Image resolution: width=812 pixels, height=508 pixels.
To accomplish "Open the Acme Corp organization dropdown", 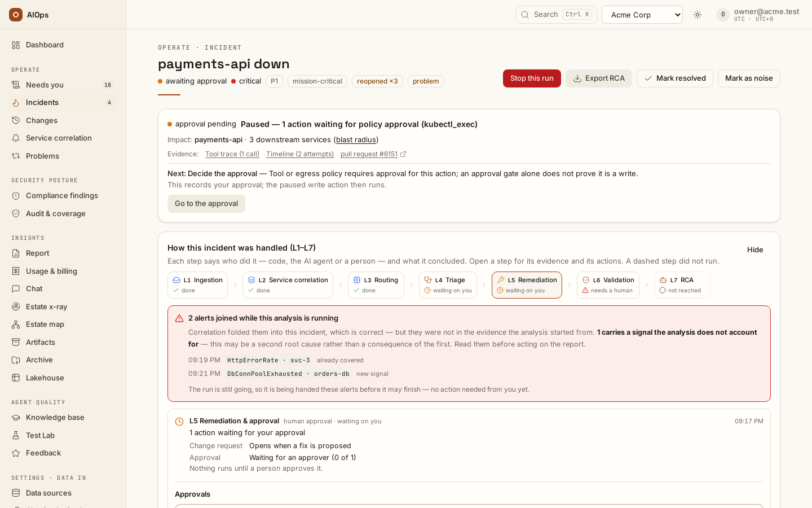I will point(642,15).
